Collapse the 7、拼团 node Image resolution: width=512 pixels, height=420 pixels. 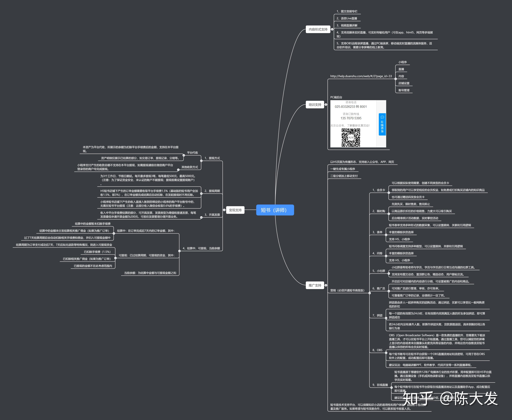(x=386, y=318)
